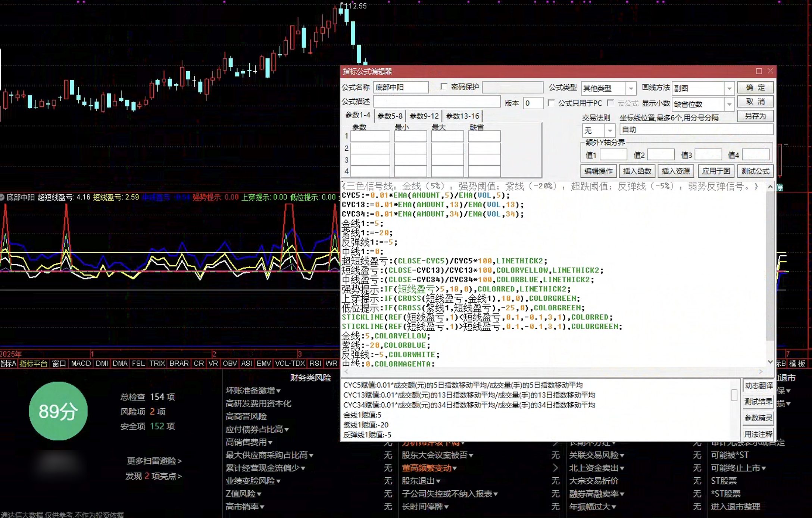
Task: Click 值3 input field
Action: coord(708,155)
